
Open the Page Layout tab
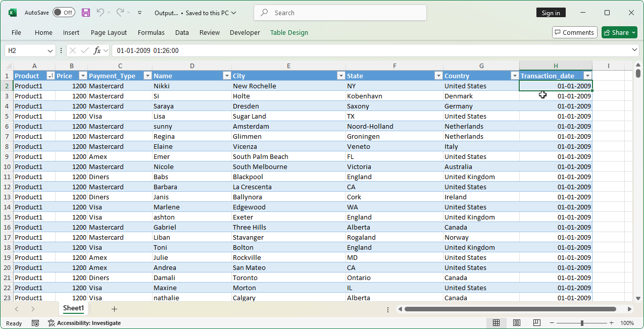coord(109,32)
